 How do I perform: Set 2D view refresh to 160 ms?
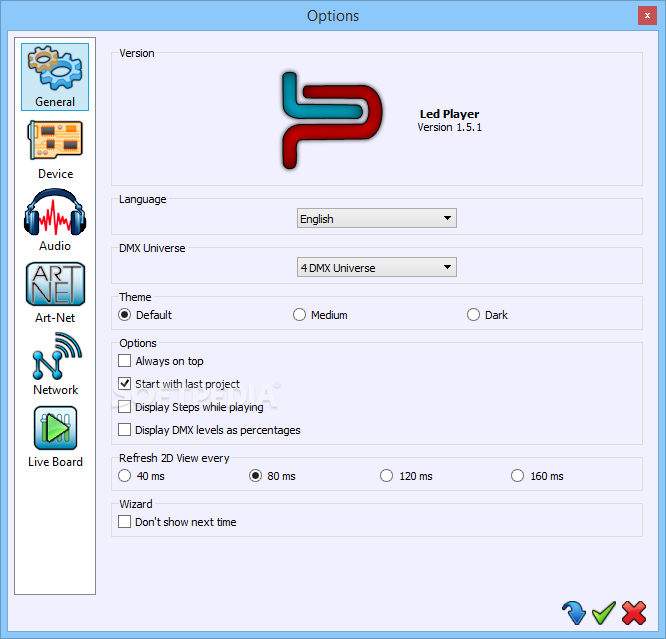[x=517, y=475]
